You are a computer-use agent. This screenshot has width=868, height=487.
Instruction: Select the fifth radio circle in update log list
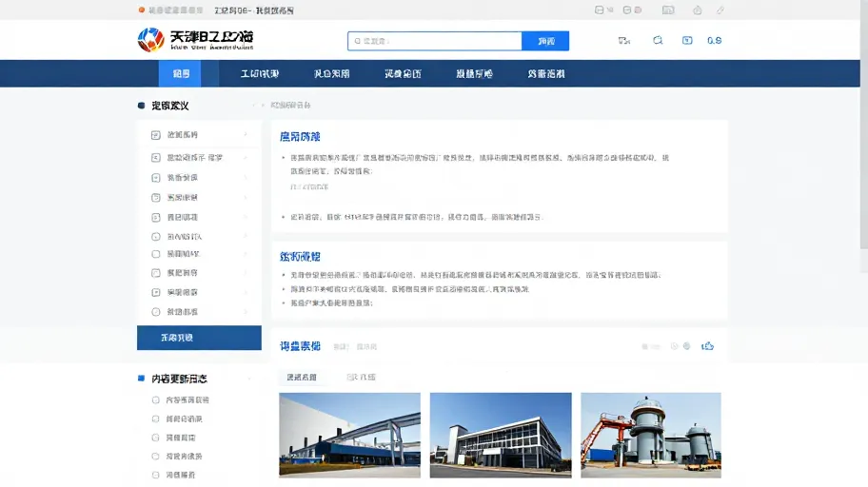(x=155, y=475)
